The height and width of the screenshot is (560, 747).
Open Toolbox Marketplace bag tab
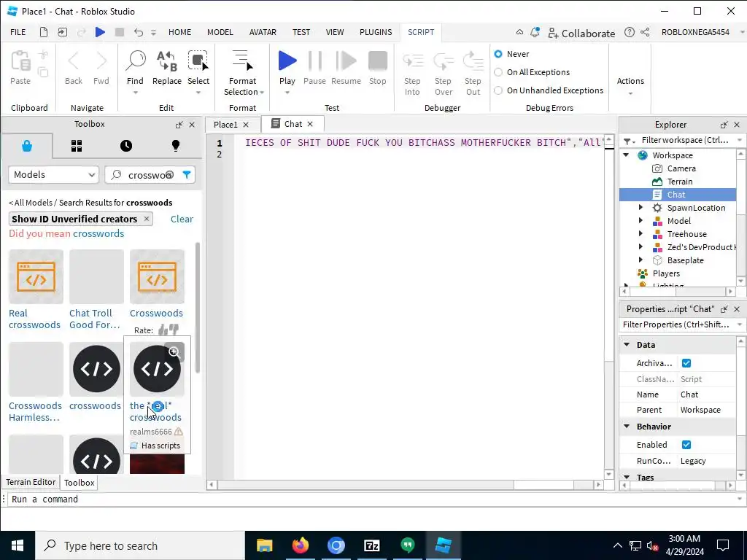pos(27,146)
